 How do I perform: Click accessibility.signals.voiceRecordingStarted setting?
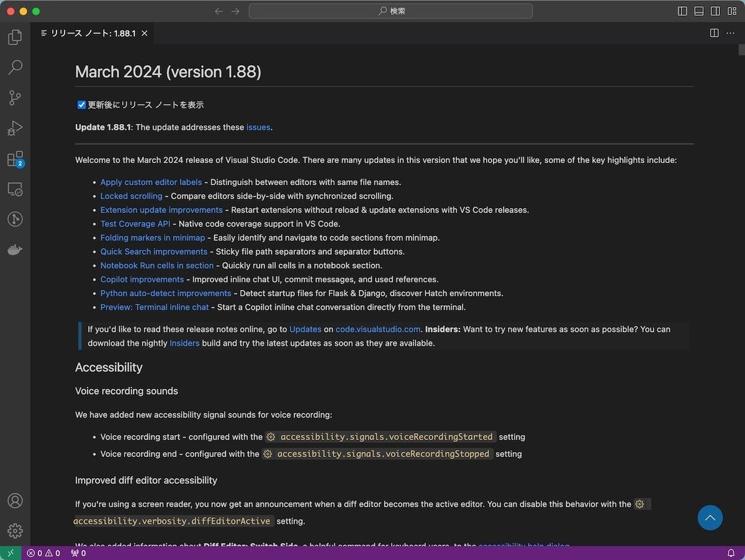(x=386, y=437)
